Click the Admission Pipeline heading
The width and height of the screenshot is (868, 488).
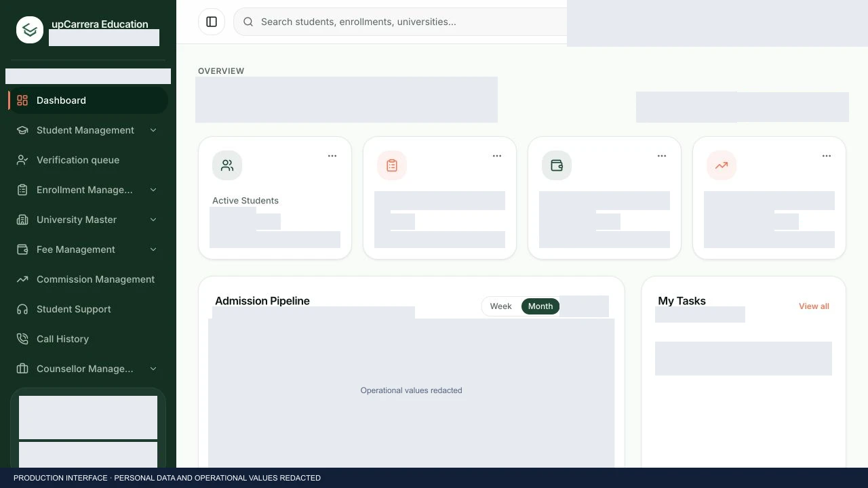(x=262, y=301)
